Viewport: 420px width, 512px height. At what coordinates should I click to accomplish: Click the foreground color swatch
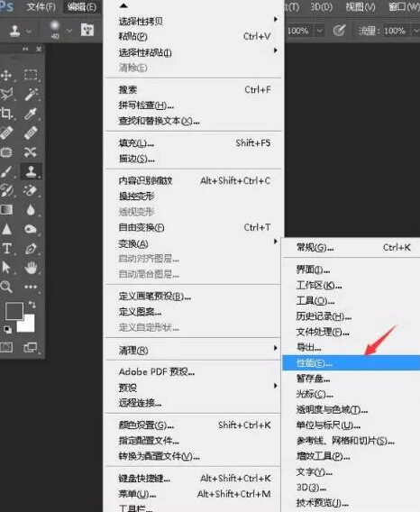coord(14,310)
